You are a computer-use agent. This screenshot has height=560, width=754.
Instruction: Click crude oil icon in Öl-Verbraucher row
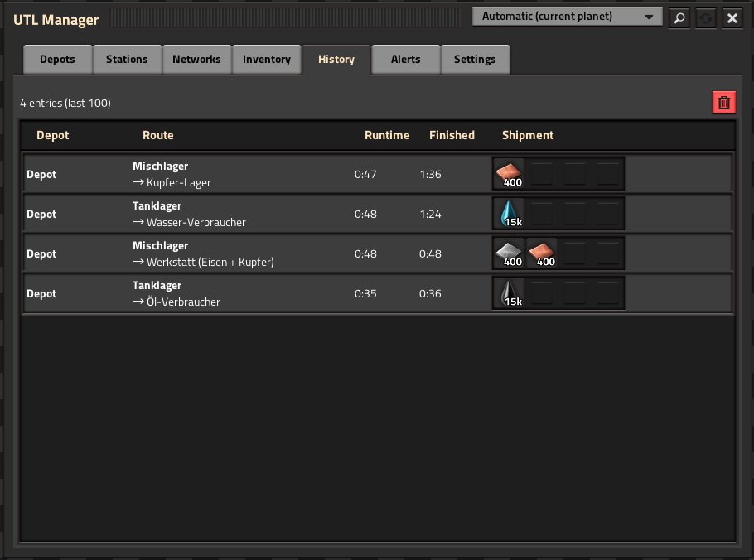[x=509, y=294]
